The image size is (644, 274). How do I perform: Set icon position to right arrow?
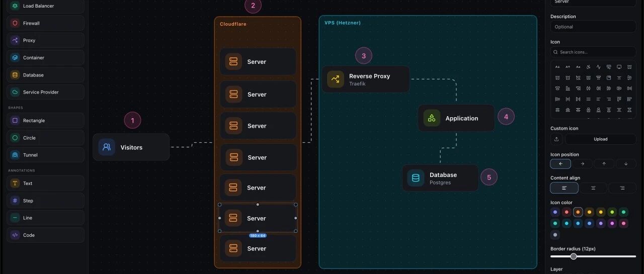click(582, 163)
